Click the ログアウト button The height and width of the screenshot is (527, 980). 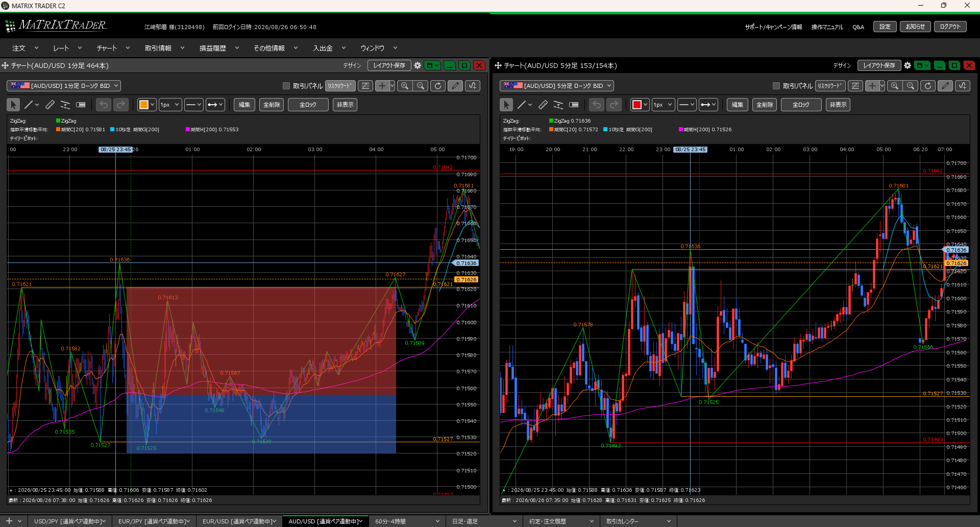click(950, 27)
